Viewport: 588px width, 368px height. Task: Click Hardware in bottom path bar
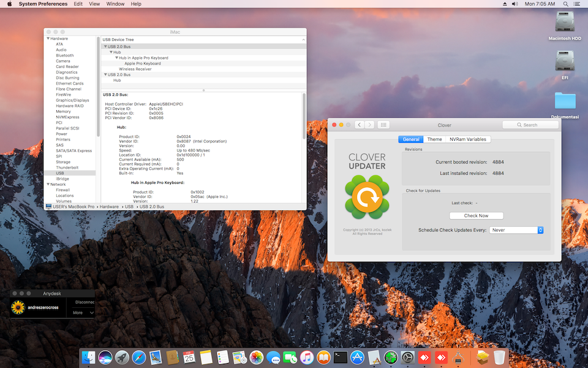tap(109, 207)
